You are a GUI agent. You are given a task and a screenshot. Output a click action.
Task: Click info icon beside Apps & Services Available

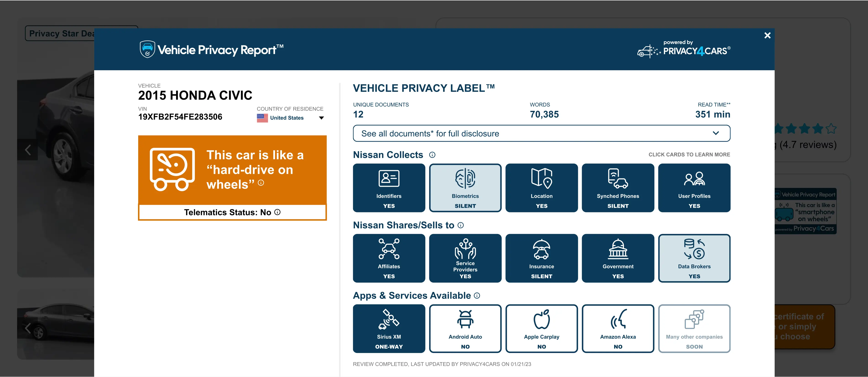[477, 296]
